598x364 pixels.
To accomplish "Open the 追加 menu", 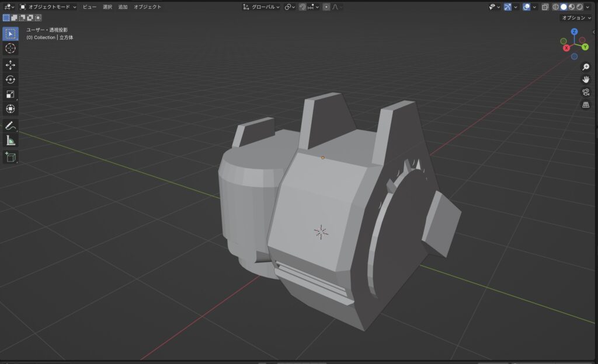I will [x=123, y=7].
